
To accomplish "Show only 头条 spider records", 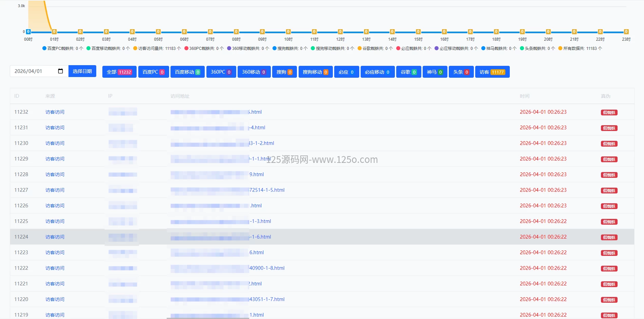I will pos(461,72).
